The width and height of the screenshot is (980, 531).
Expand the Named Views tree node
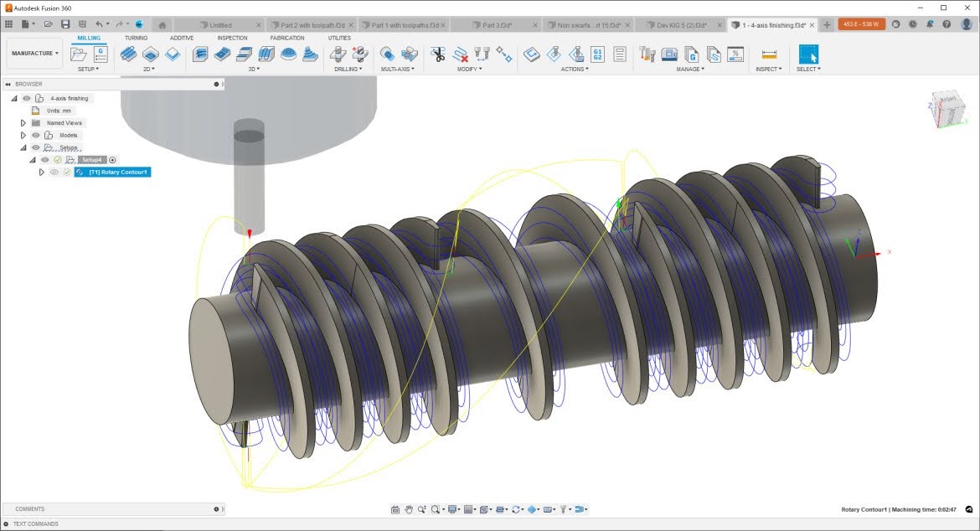click(x=23, y=123)
